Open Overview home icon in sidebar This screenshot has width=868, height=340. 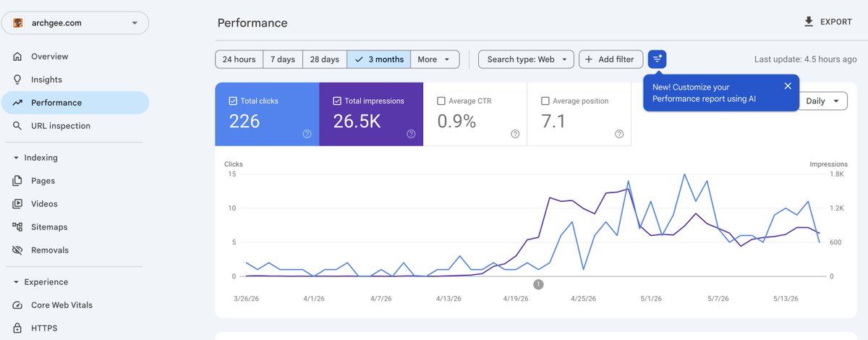click(x=17, y=56)
